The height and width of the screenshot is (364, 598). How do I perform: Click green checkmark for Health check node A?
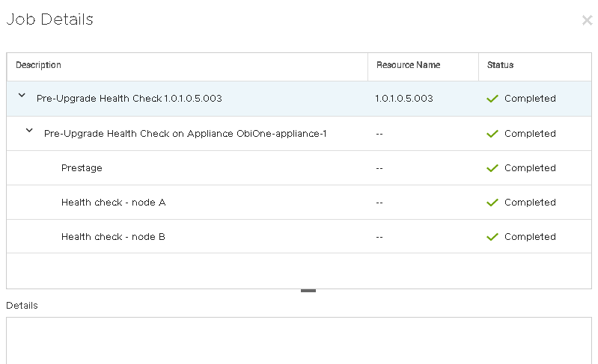(x=492, y=203)
